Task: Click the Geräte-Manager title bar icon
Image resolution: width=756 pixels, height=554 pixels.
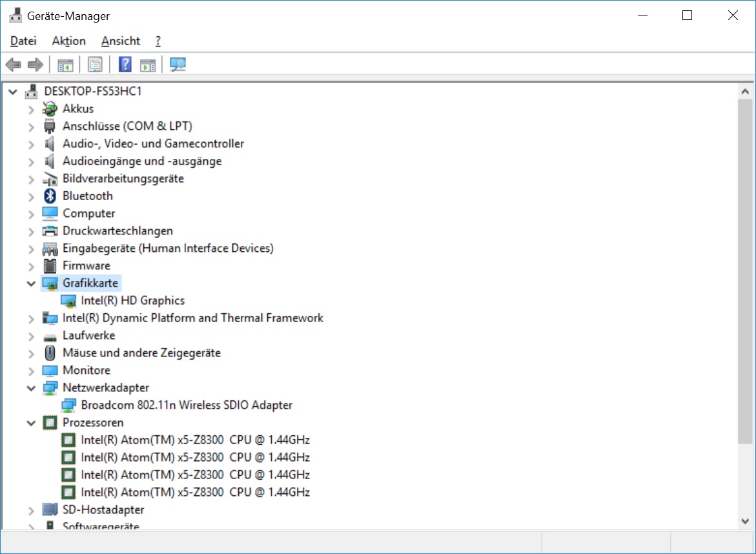Action: pyautogui.click(x=15, y=15)
